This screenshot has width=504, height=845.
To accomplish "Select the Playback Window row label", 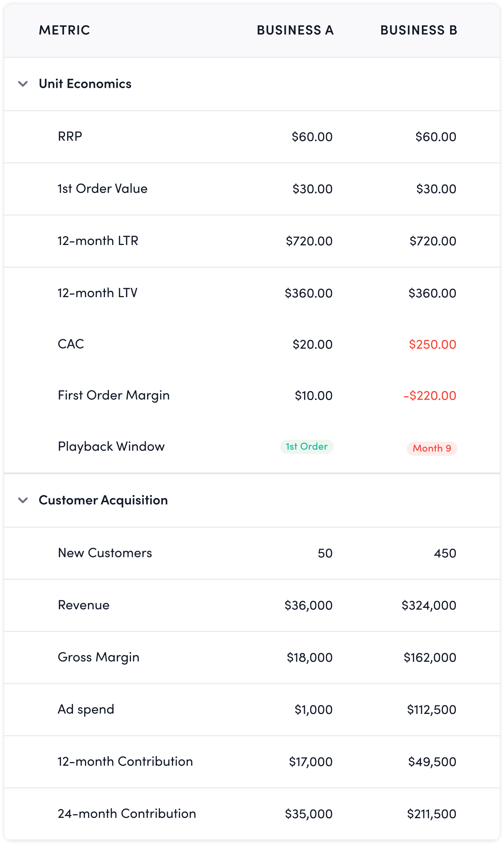I will [111, 446].
